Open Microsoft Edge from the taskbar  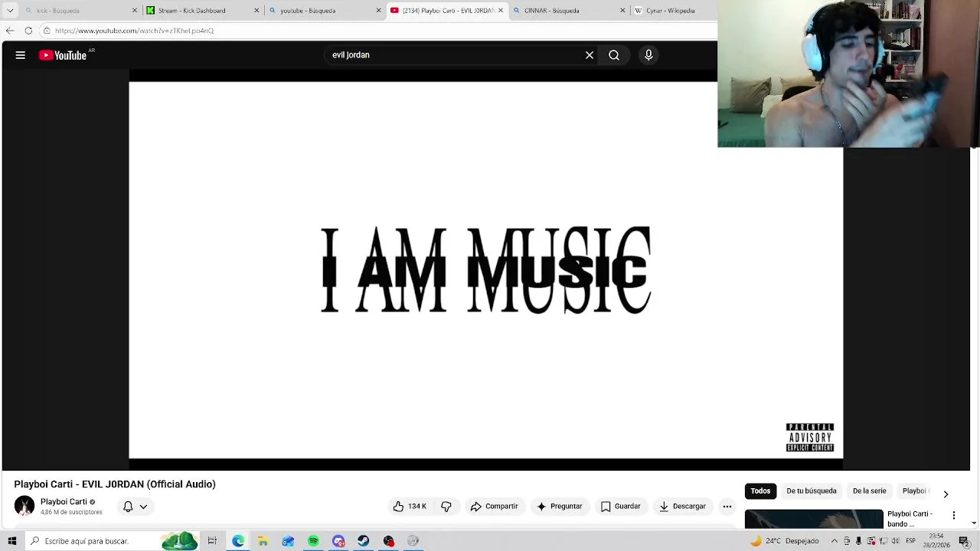(x=238, y=541)
